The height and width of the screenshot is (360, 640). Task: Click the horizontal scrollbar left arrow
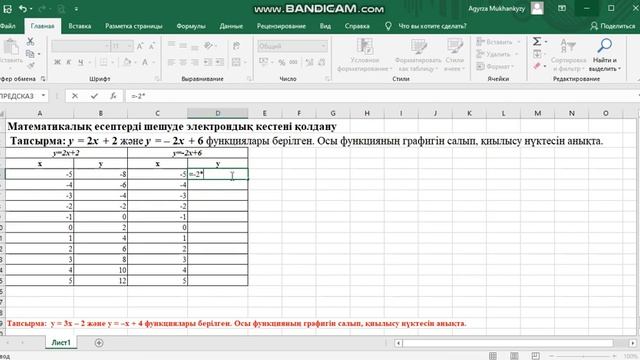[398, 343]
